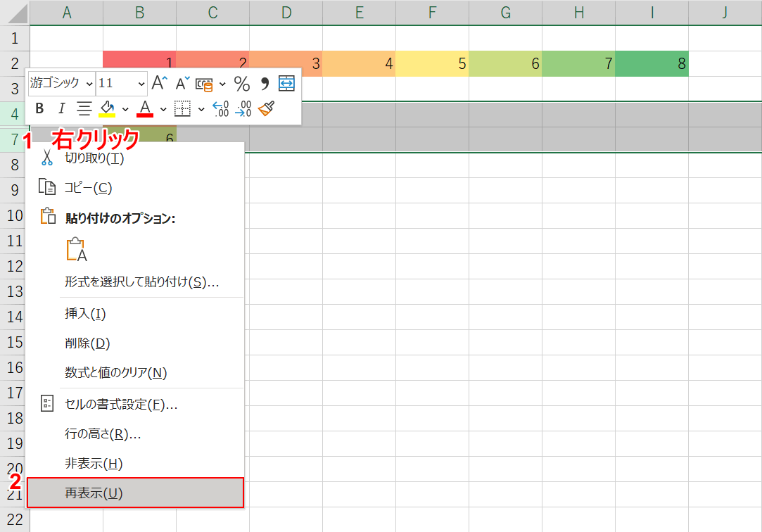Viewport: 762px width, 532px height.
Task: Select row 1 header
Action: (15, 38)
